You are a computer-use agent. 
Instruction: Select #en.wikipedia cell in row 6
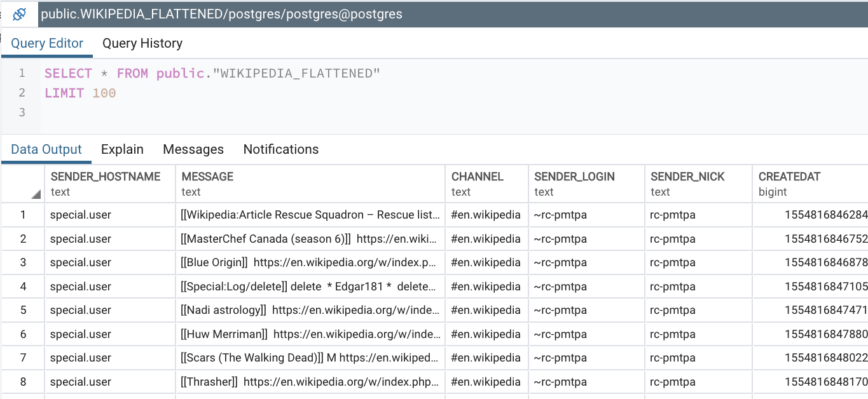(x=486, y=334)
